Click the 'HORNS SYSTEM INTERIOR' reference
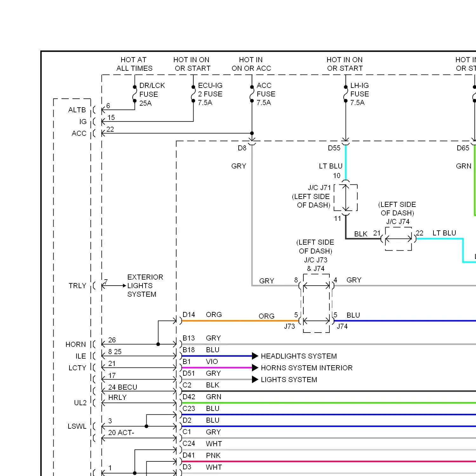 click(x=307, y=368)
